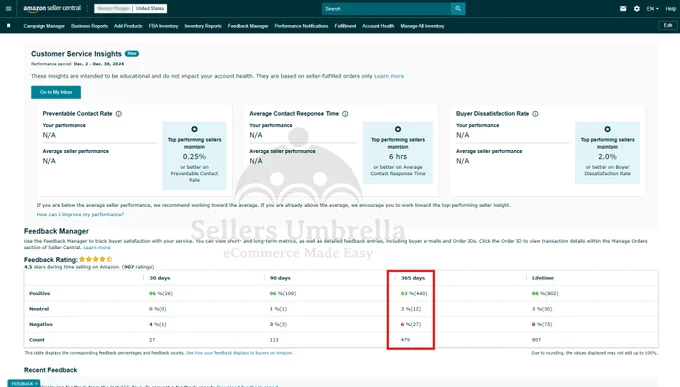Viewport: 680px width, 387px height.
Task: Open the United States marketplace switcher
Action: pyautogui.click(x=150, y=8)
